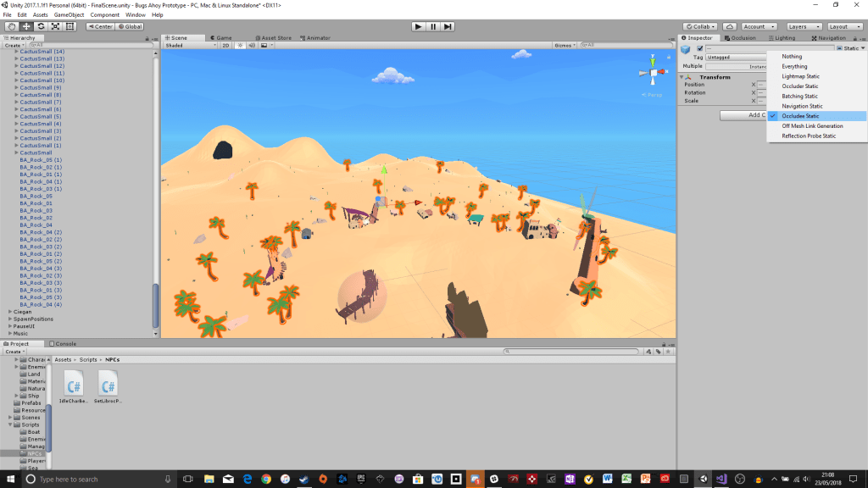Screen dimensions: 868x488
Task: Click the Step frame button
Action: click(448, 26)
